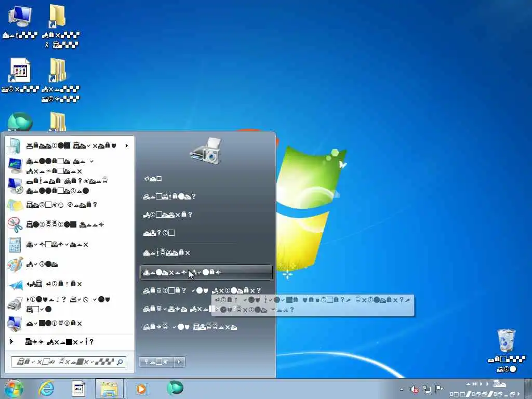Select the desktop shortcut showing a window of colored icons
Viewport: 532px width, 399px height.
(x=20, y=75)
